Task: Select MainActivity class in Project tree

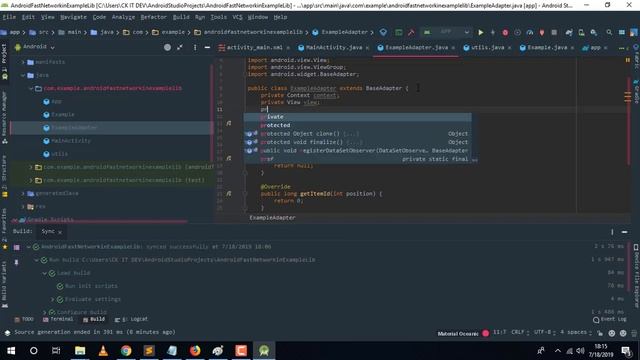Action: click(x=71, y=141)
